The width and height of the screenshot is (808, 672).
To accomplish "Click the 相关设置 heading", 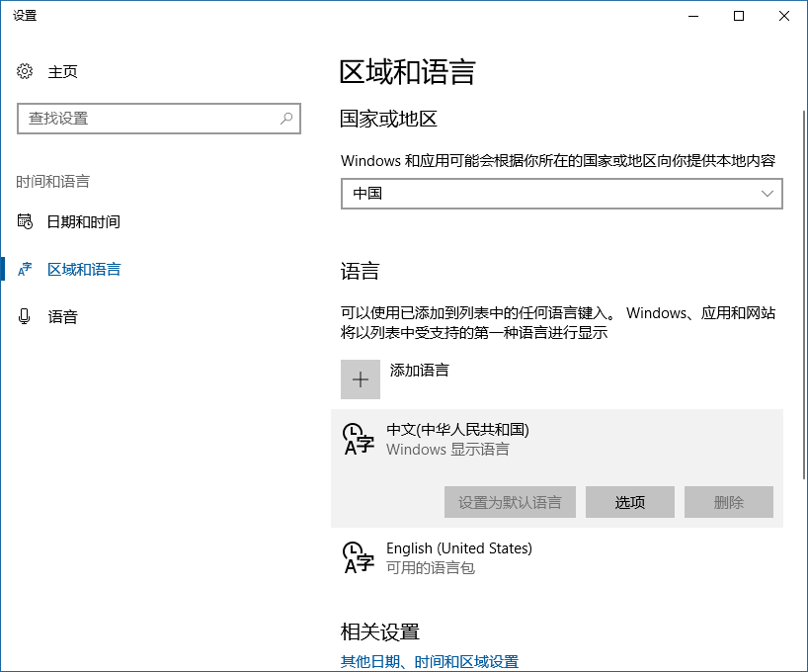I will tap(379, 631).
